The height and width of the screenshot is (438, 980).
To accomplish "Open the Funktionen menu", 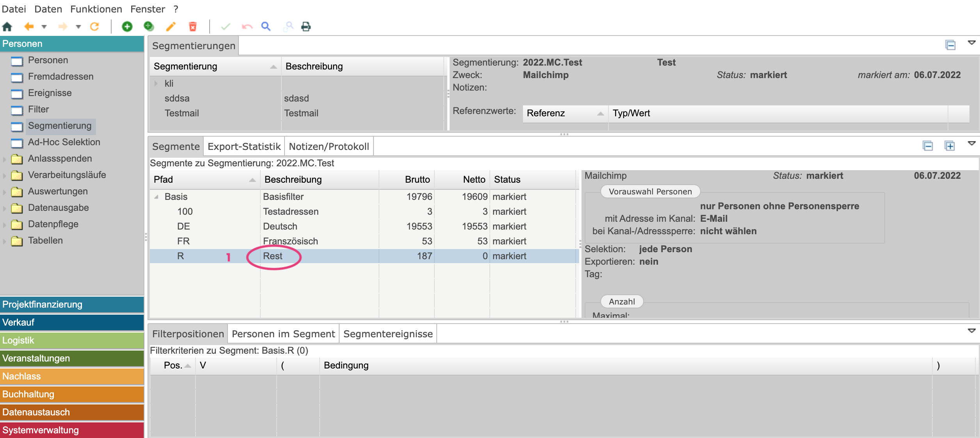I will pyautogui.click(x=96, y=9).
